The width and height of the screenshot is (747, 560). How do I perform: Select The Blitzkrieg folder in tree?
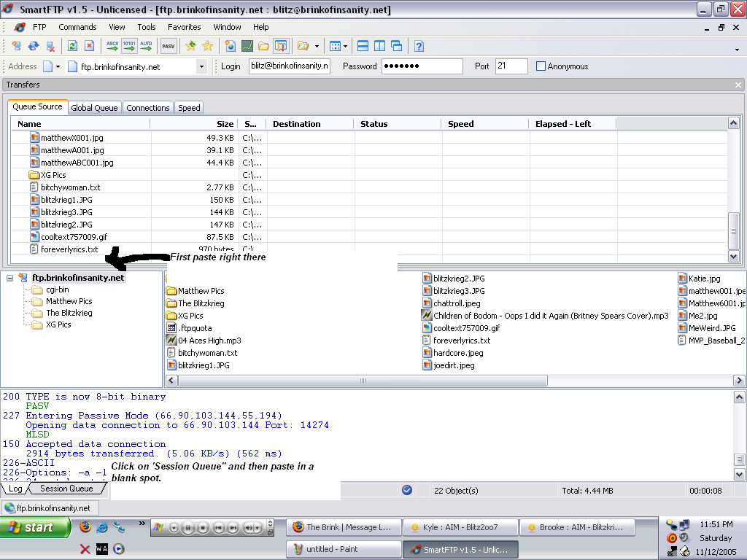point(69,313)
